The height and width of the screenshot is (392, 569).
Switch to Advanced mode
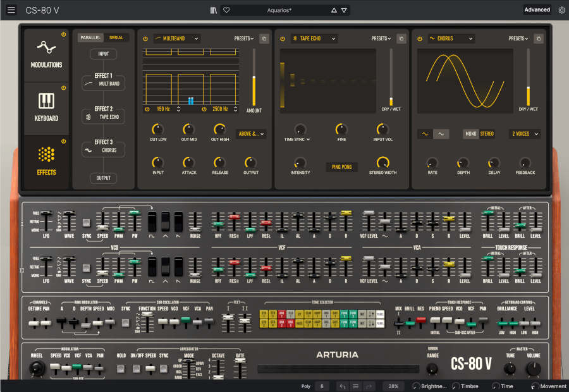pos(537,10)
